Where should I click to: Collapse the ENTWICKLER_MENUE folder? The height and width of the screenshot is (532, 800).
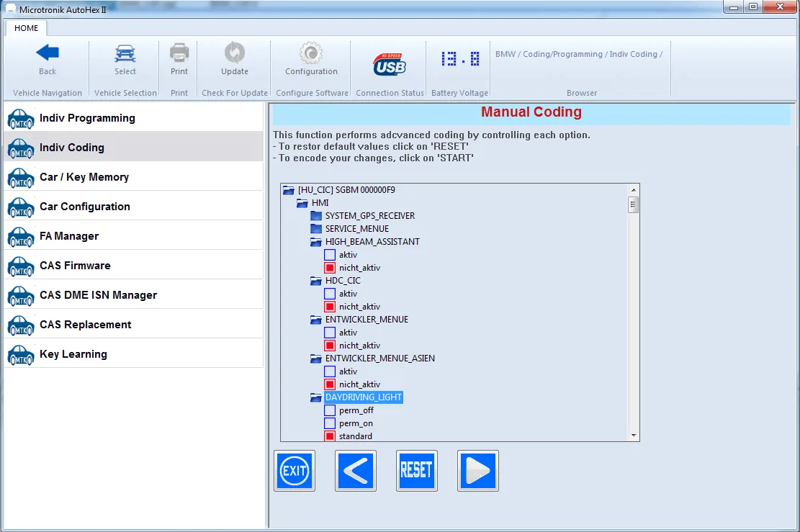(316, 320)
